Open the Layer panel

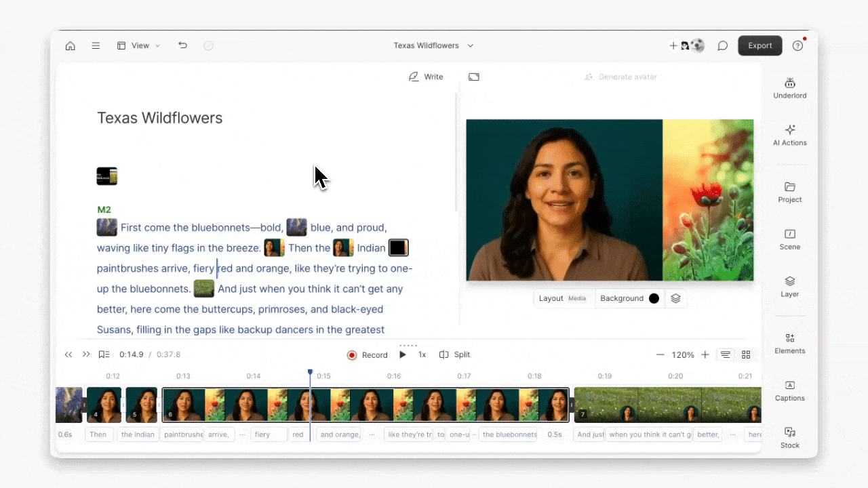(790, 287)
